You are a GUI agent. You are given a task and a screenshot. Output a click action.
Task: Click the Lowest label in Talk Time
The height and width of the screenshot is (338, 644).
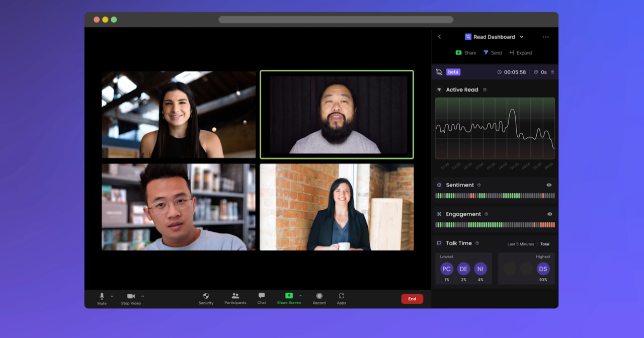447,257
